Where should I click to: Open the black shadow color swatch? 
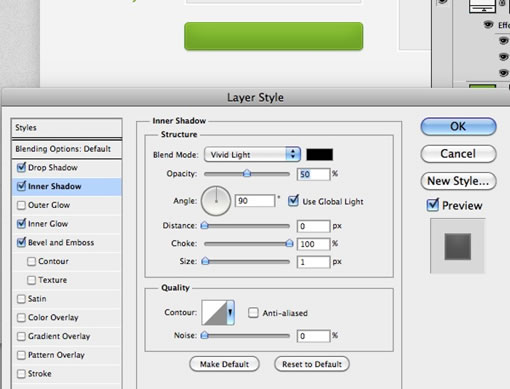point(319,154)
